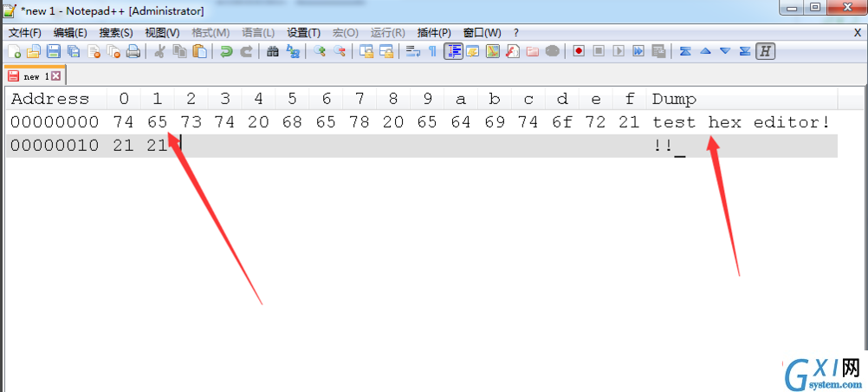The width and height of the screenshot is (868, 392).
Task: Open Replace dialog via the a-b icon
Action: 292,51
